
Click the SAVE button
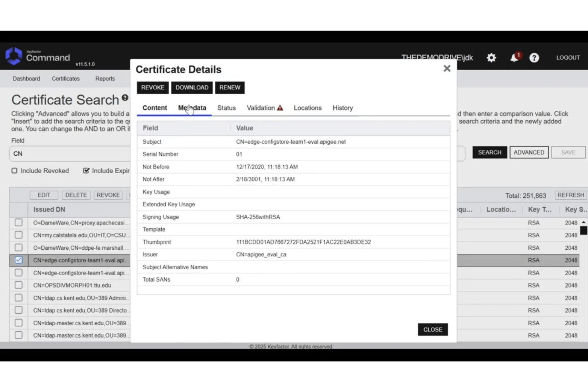[568, 153]
